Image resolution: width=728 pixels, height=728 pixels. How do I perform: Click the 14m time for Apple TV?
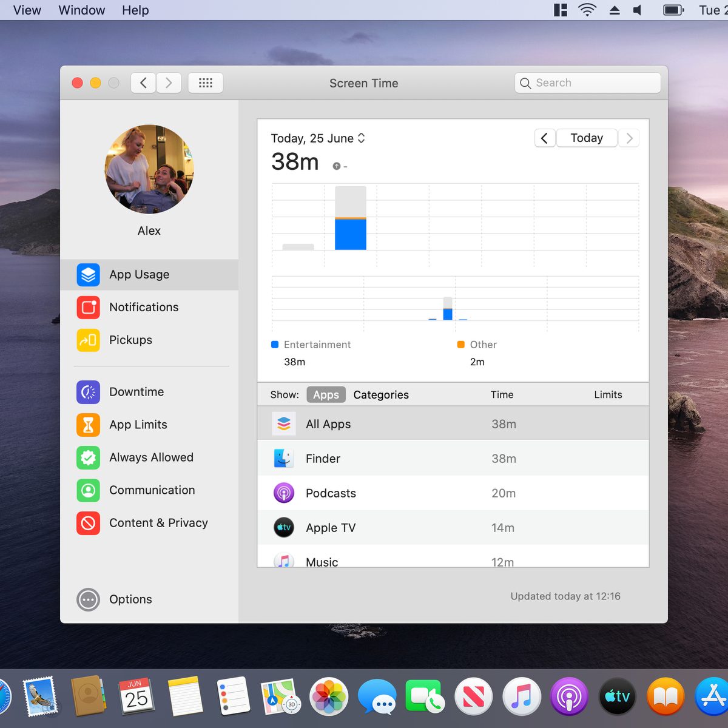point(503,528)
